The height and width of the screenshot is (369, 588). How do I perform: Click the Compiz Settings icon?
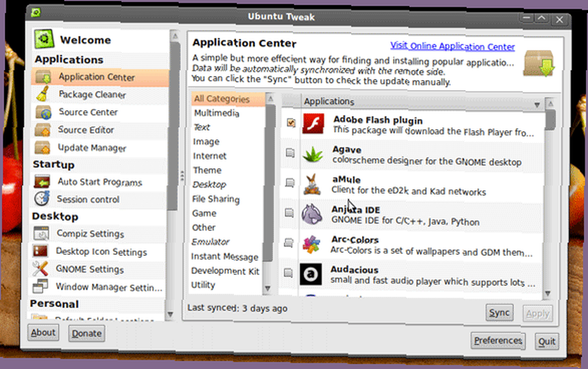[x=41, y=232]
